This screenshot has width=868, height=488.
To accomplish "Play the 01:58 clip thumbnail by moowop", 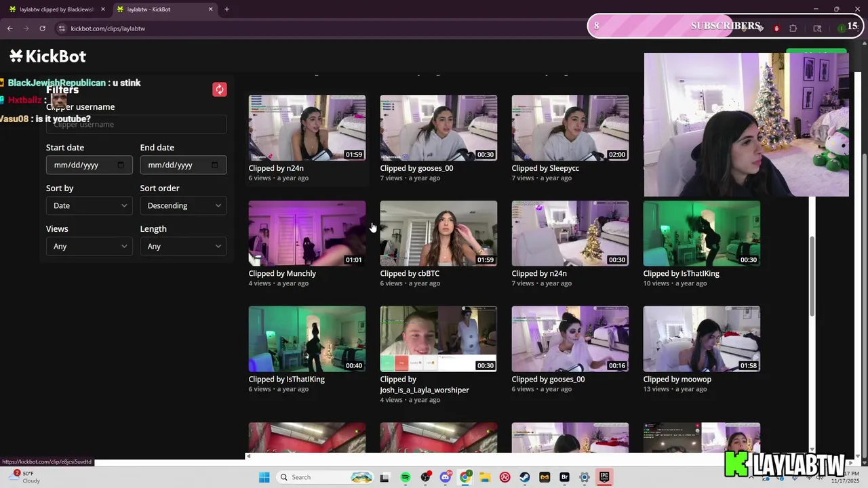I will [x=701, y=339].
